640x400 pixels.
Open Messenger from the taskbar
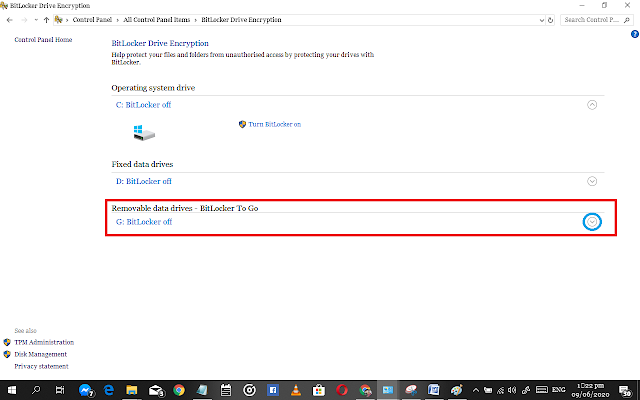point(85,391)
